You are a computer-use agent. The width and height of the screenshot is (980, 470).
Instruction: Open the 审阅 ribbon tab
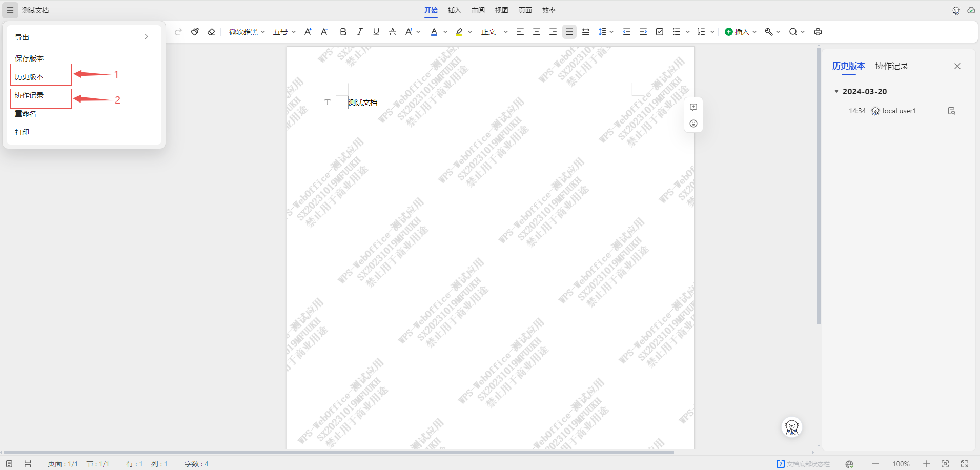point(478,10)
